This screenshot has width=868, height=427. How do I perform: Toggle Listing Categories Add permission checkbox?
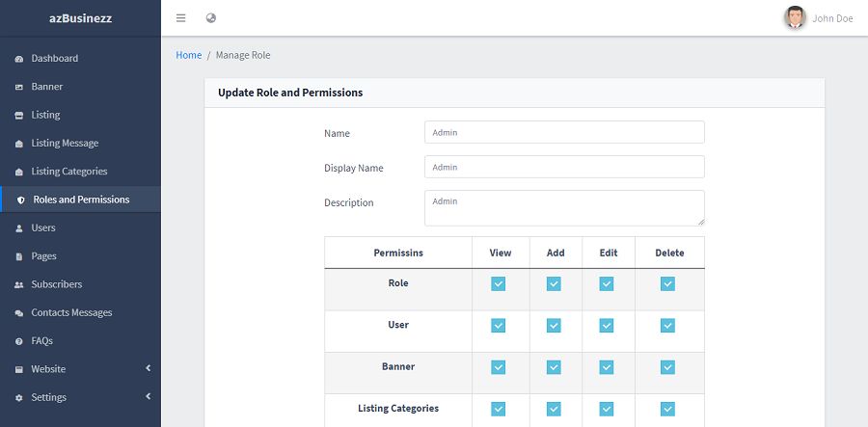[x=554, y=409]
